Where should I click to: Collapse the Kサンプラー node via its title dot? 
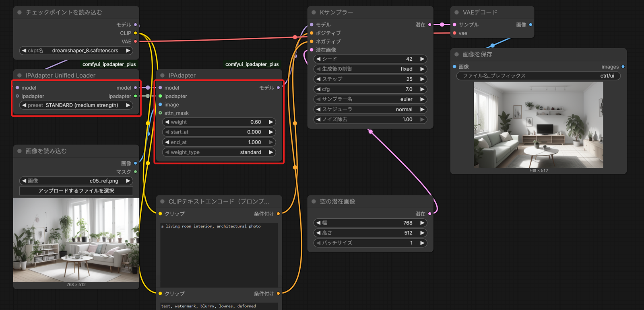tap(314, 12)
